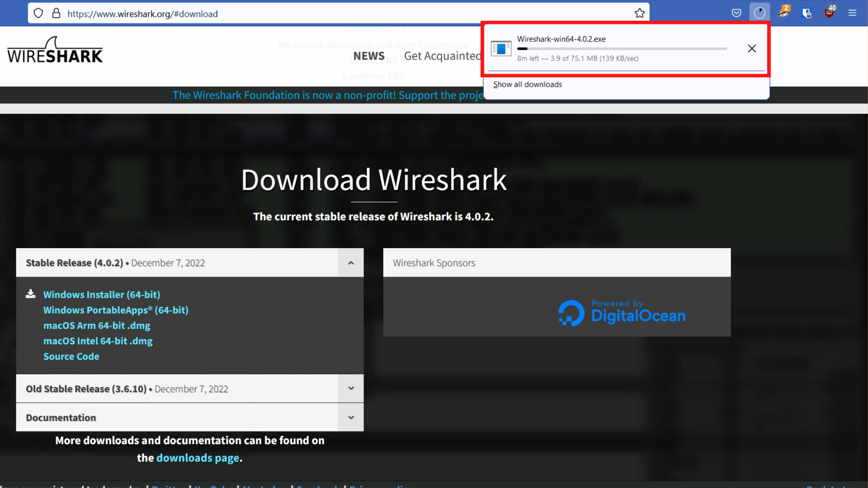Open the downloads page link
The height and width of the screenshot is (488, 868).
click(x=198, y=458)
